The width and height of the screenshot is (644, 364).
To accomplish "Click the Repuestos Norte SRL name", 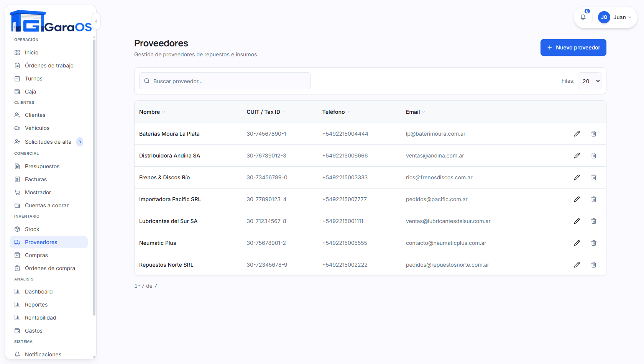I will (166, 265).
